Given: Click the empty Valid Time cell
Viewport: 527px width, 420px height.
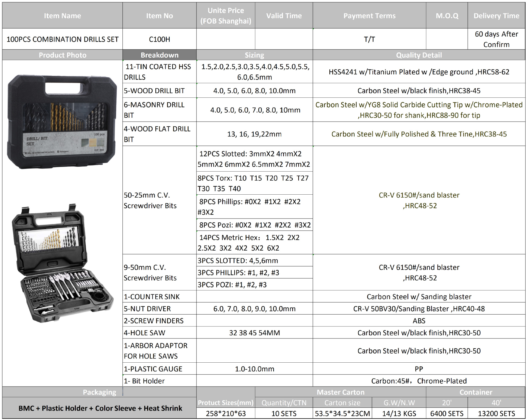Looking at the screenshot, I should [x=284, y=39].
